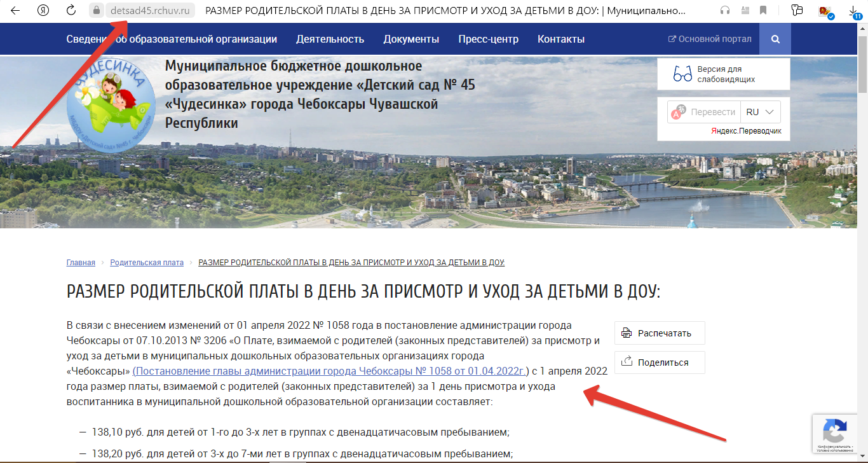Click the Распечатать print button
Image resolution: width=868 pixels, height=463 pixels.
click(x=659, y=332)
